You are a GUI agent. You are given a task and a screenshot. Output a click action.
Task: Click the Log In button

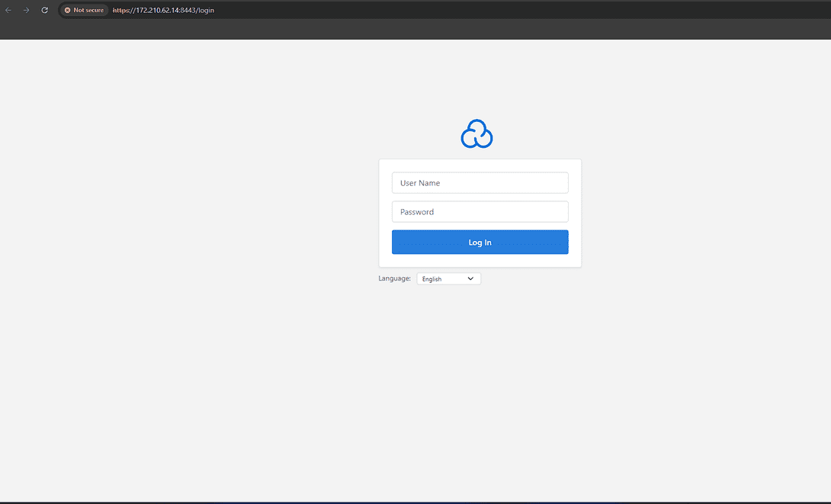click(480, 242)
